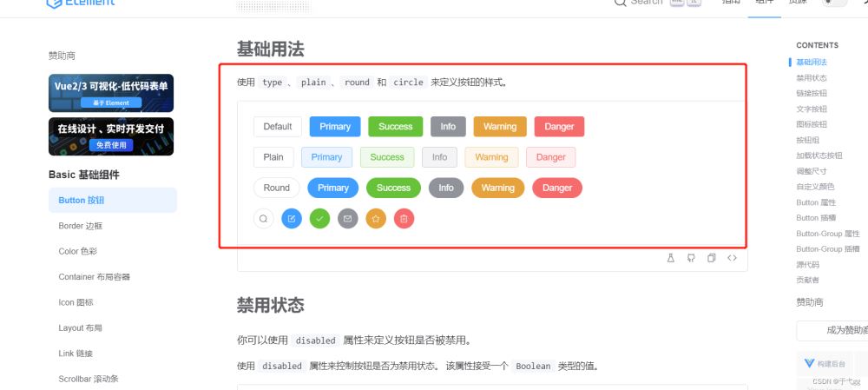Click the rounded gray Info button
The height and width of the screenshot is (390, 868).
446,188
